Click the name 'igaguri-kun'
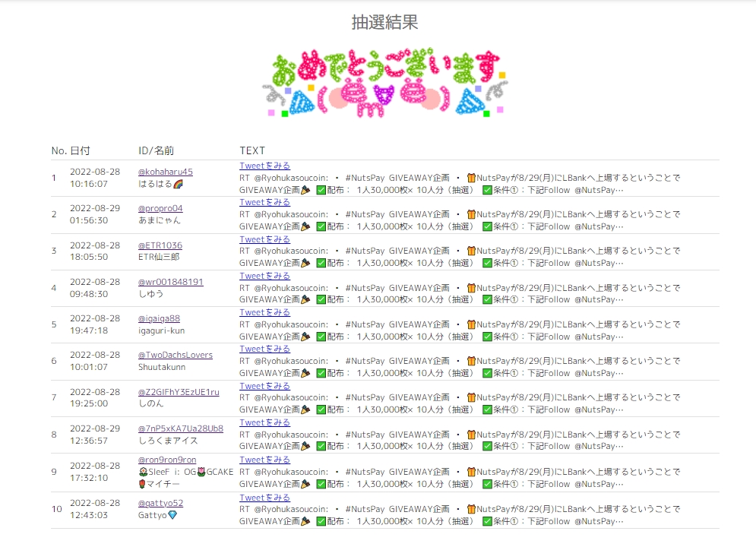 pos(162,330)
